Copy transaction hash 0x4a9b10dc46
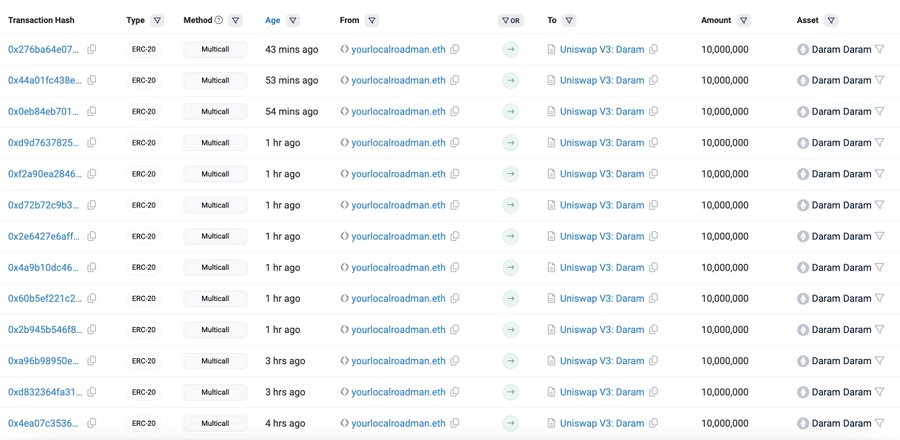The width and height of the screenshot is (900, 440). click(91, 267)
